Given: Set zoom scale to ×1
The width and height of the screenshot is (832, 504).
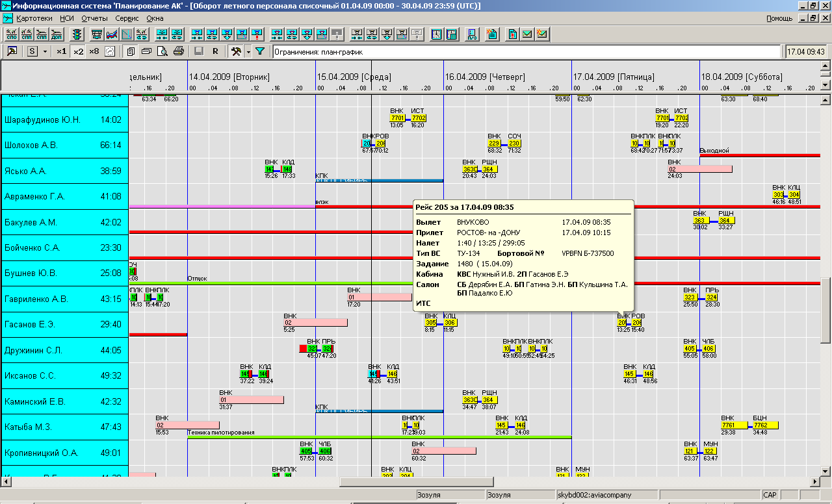Looking at the screenshot, I should click(61, 51).
